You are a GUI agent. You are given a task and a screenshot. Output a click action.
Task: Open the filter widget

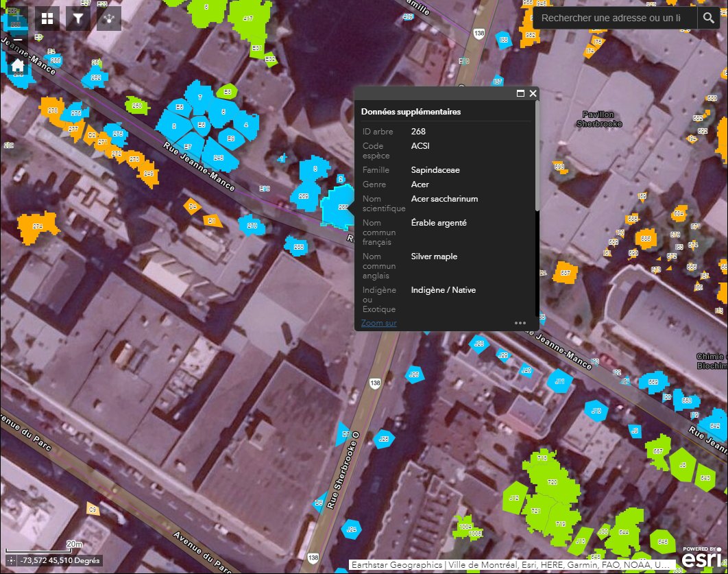click(x=78, y=18)
